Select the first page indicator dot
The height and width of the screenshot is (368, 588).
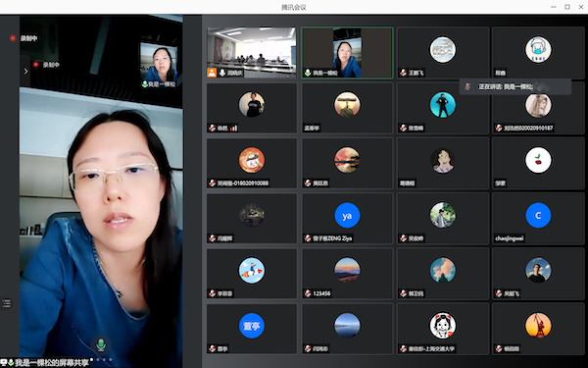(x=91, y=359)
